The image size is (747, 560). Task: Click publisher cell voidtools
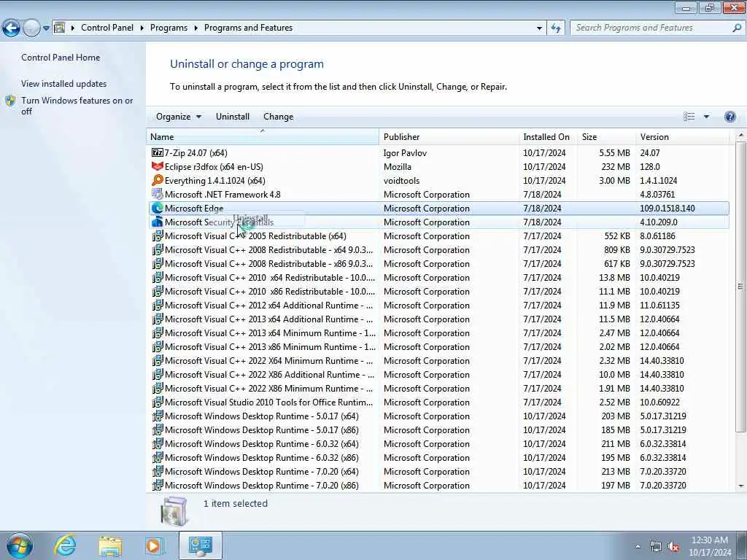[402, 181]
